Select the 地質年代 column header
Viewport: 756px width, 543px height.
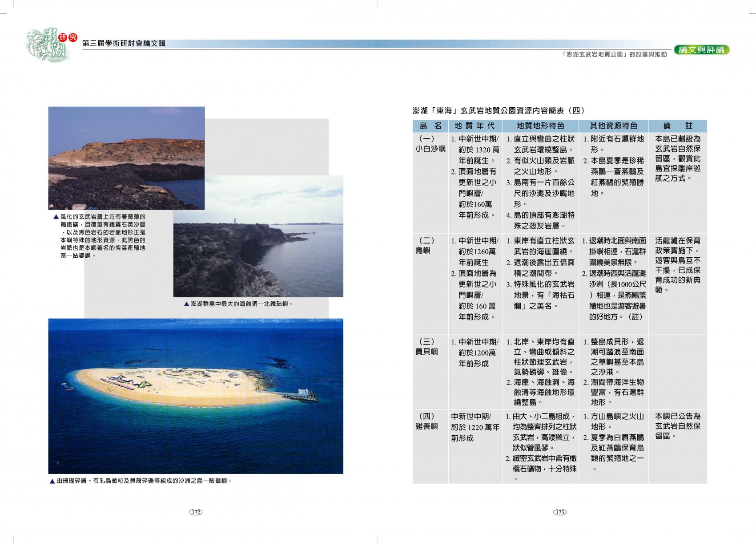tap(475, 126)
